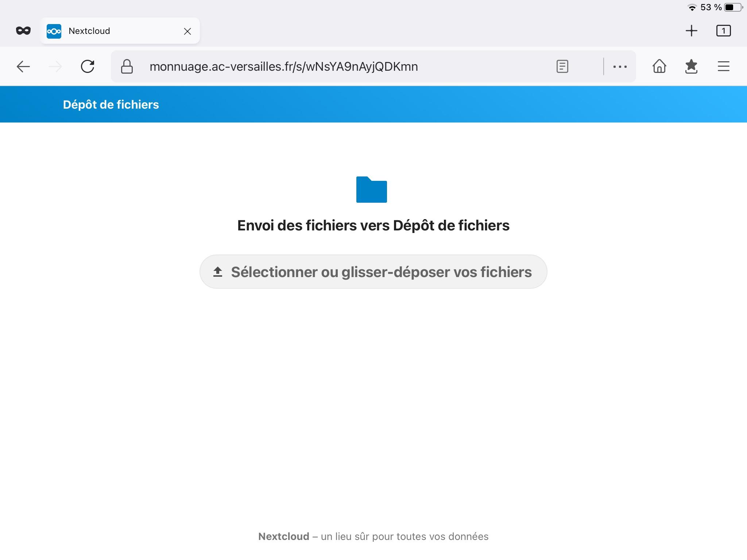
Task: Close the Nextcloud tab
Action: click(187, 31)
